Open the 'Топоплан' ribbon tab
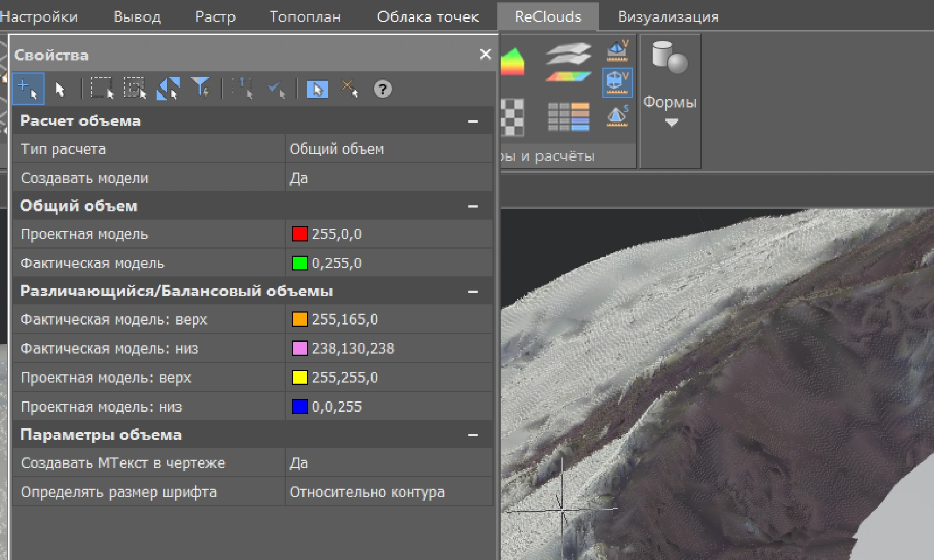 tap(305, 17)
